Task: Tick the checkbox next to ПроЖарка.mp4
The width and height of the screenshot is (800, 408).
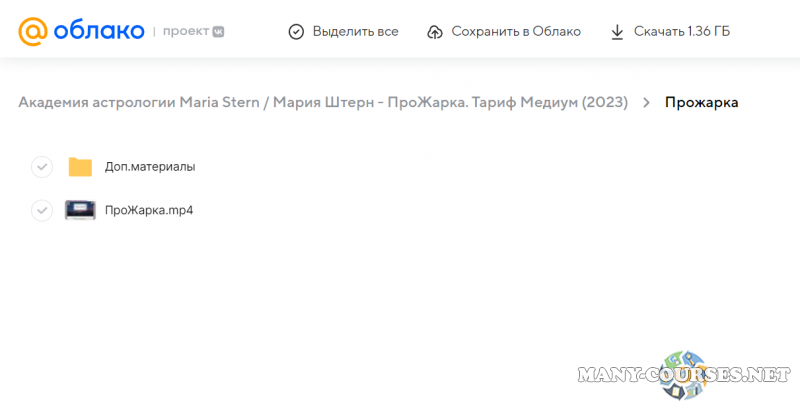Action: [41, 210]
